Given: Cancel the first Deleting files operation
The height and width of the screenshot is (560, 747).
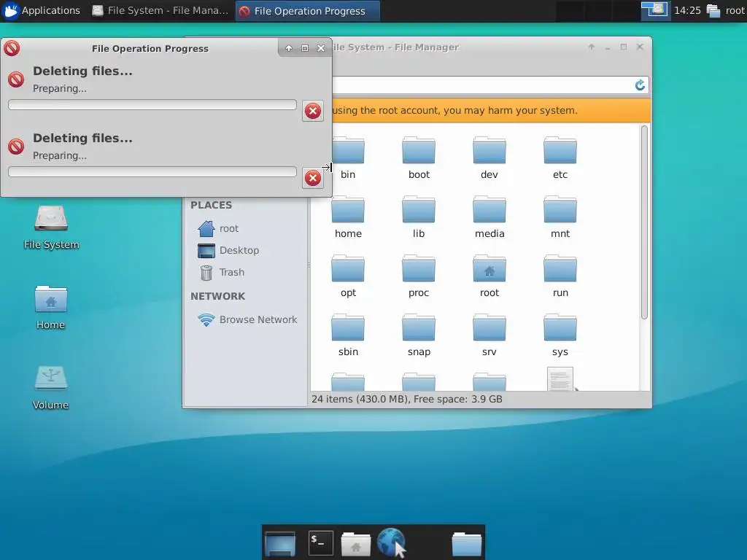Looking at the screenshot, I should [312, 111].
